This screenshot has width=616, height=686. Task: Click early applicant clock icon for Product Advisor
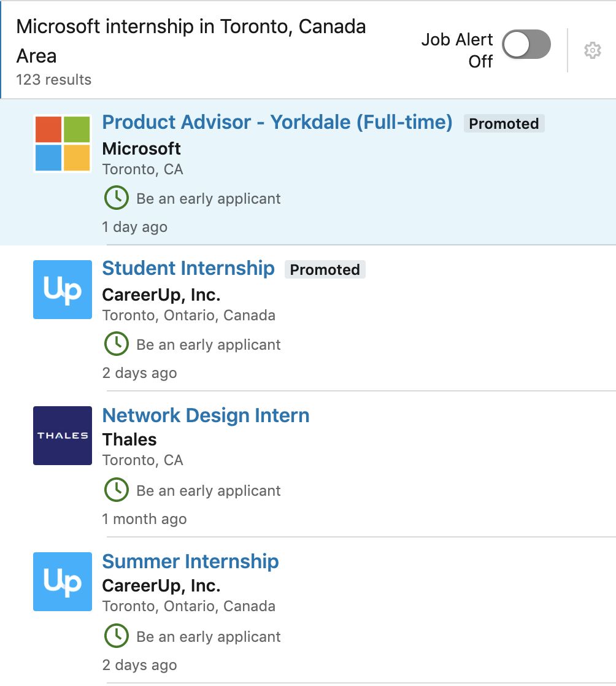pos(117,198)
